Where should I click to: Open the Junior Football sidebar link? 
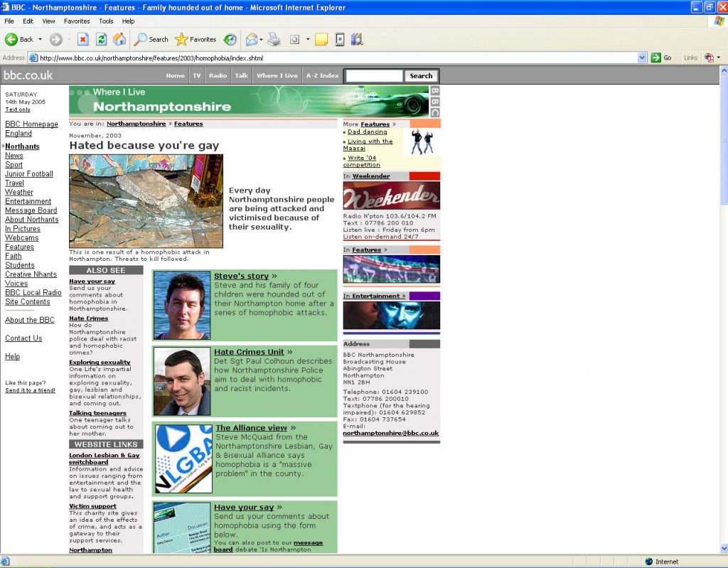(x=28, y=173)
